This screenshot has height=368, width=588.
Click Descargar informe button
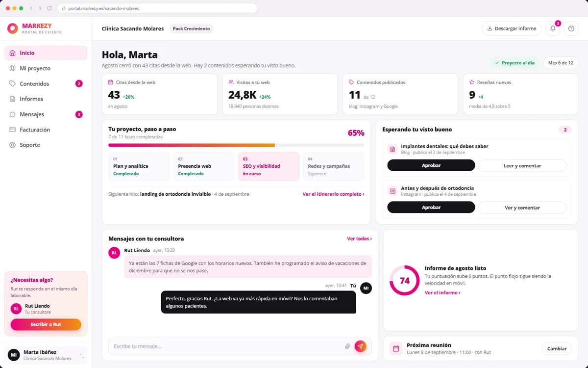512,28
